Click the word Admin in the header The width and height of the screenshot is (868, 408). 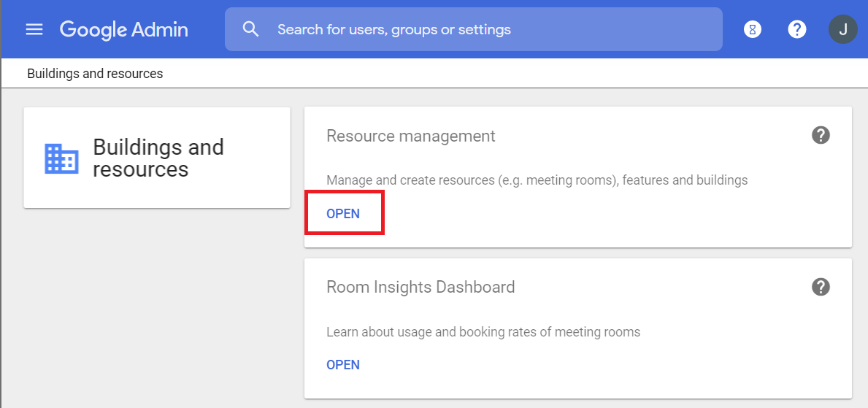[x=160, y=30]
